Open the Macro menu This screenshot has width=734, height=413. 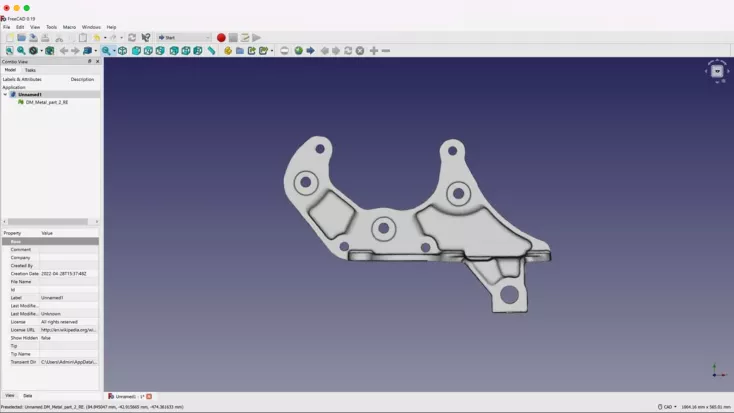coord(69,27)
